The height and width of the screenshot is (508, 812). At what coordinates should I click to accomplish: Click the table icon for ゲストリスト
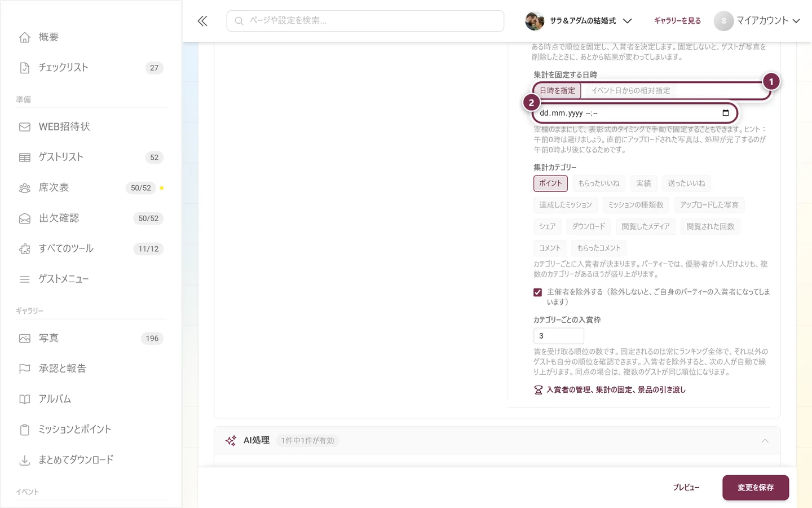(25, 157)
